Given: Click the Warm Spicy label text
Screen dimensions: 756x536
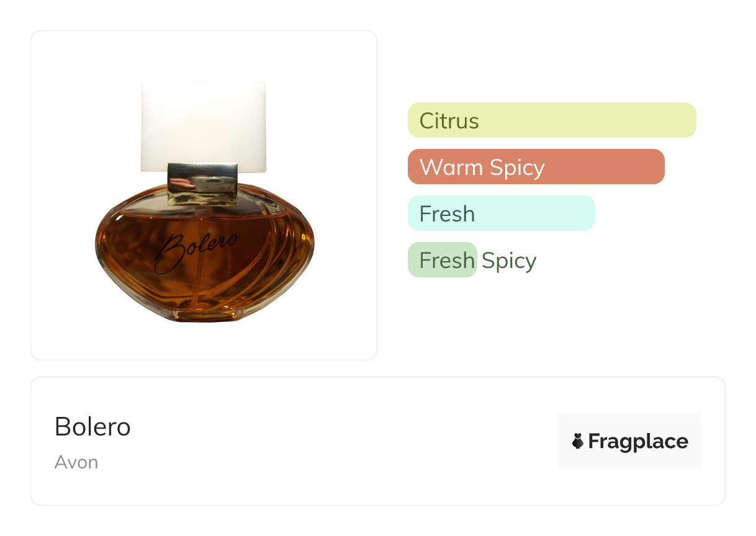Looking at the screenshot, I should point(482,167).
